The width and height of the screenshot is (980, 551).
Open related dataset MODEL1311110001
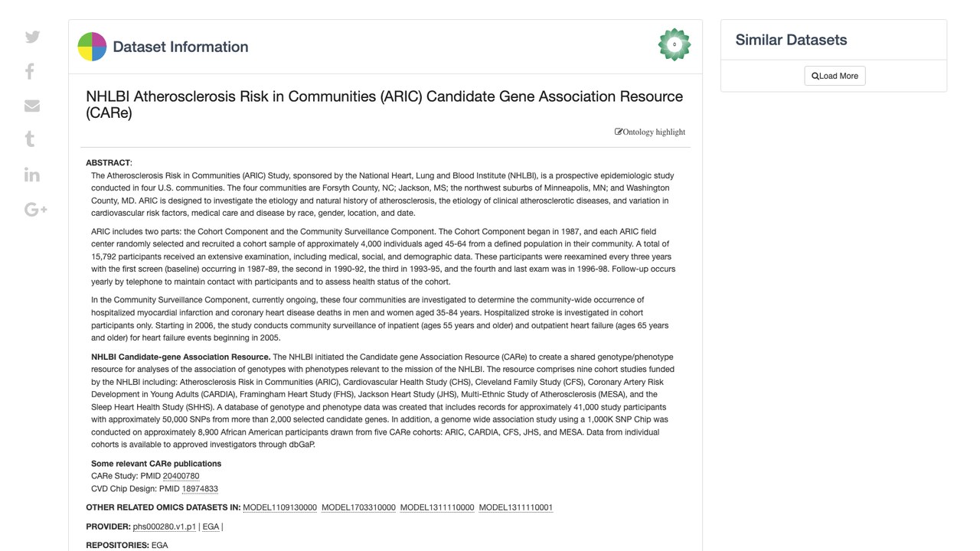tap(516, 507)
